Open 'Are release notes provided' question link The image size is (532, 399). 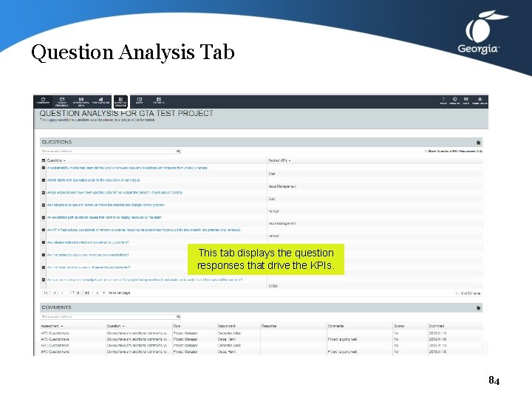88,242
